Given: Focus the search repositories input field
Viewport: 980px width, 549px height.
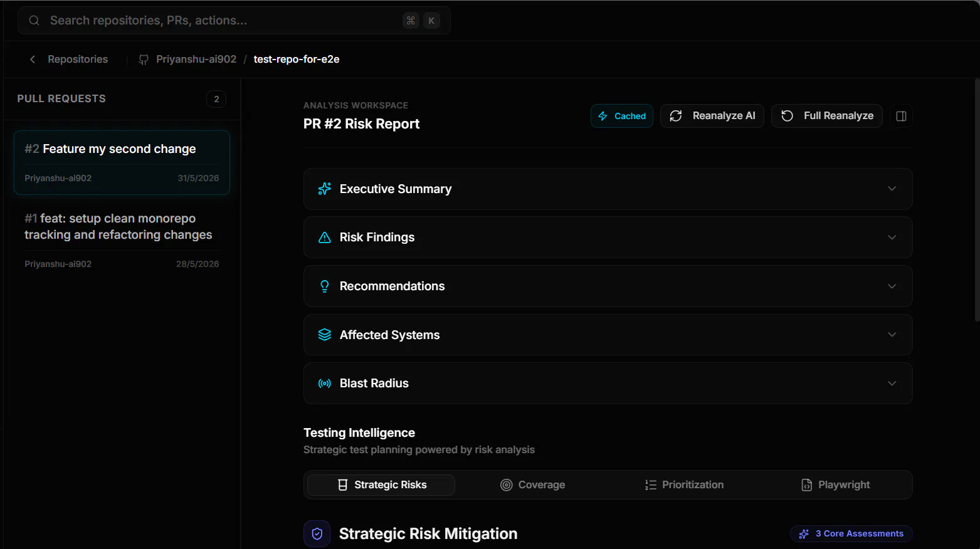Looking at the screenshot, I should [234, 21].
